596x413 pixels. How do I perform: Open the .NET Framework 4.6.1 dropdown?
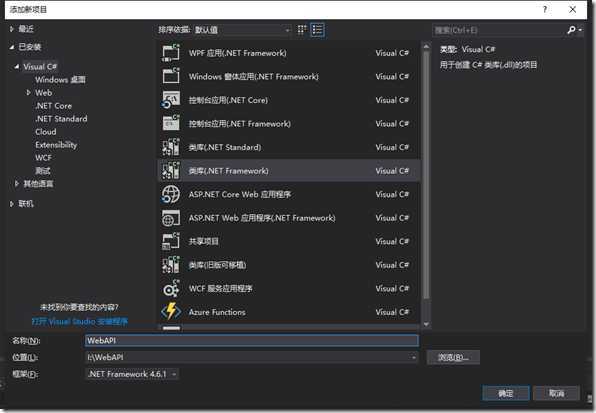132,374
